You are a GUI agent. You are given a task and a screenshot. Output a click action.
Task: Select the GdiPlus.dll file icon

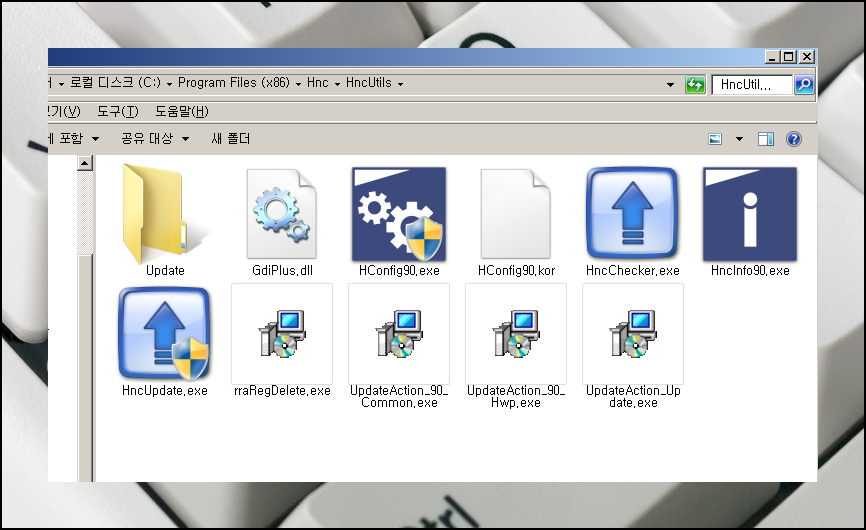pyautogui.click(x=282, y=214)
